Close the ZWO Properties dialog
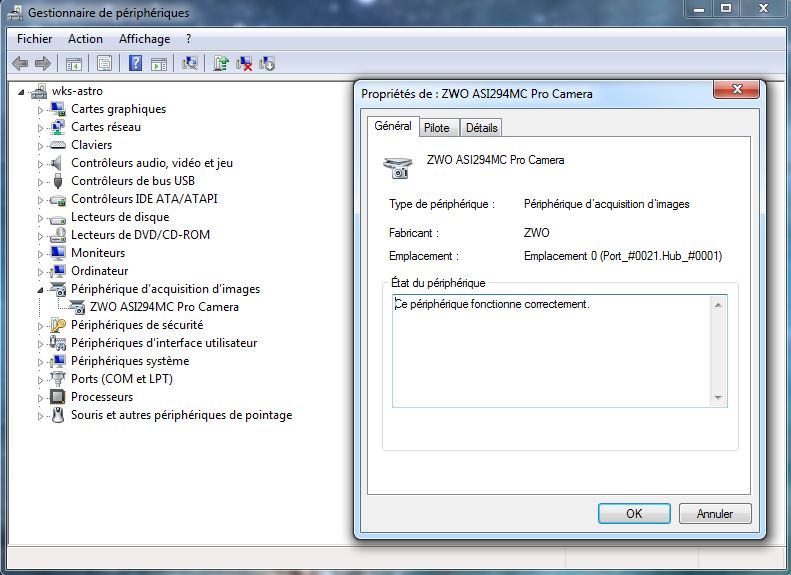The width and height of the screenshot is (791, 575). pyautogui.click(x=737, y=89)
